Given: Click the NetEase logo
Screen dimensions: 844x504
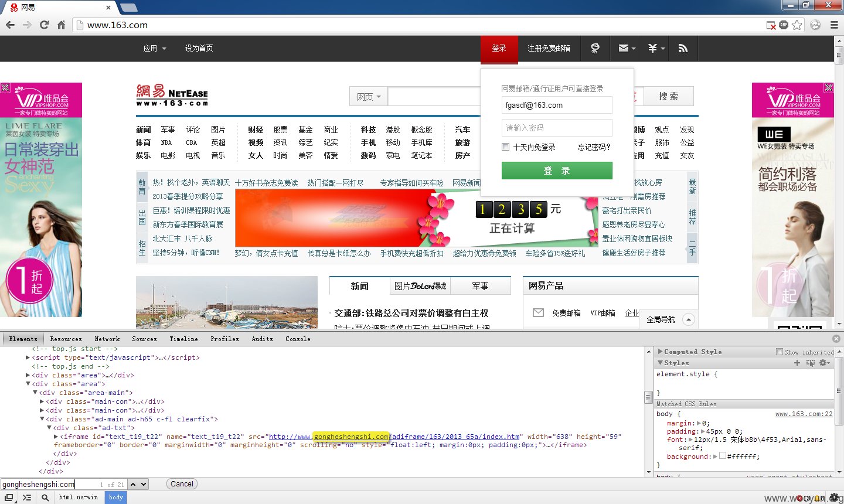Looking at the screenshot, I should pos(172,95).
